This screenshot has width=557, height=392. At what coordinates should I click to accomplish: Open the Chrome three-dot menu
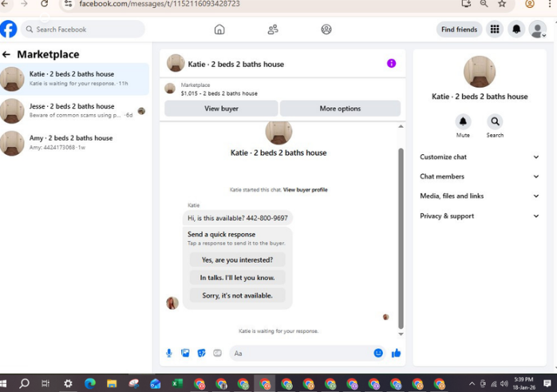click(550, 3)
